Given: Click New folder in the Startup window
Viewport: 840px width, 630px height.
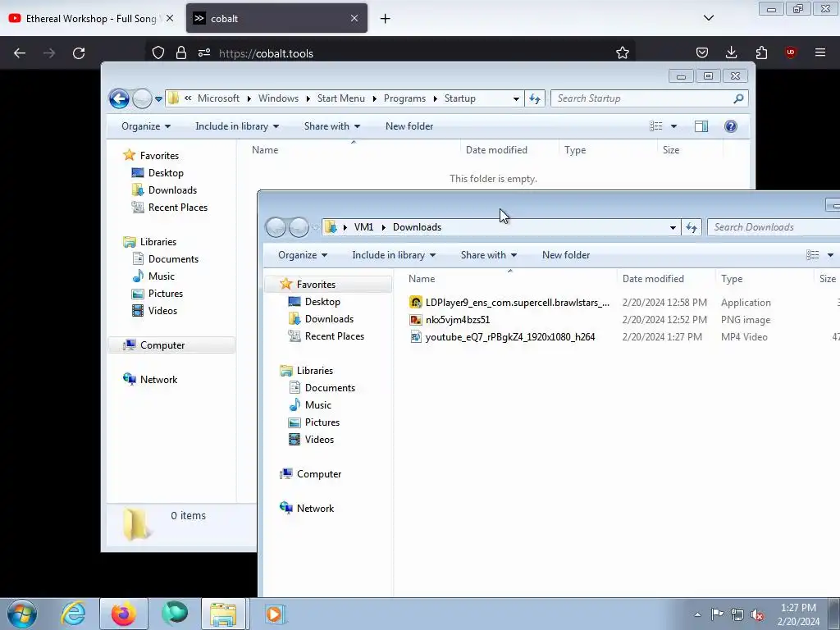Looking at the screenshot, I should [x=409, y=126].
